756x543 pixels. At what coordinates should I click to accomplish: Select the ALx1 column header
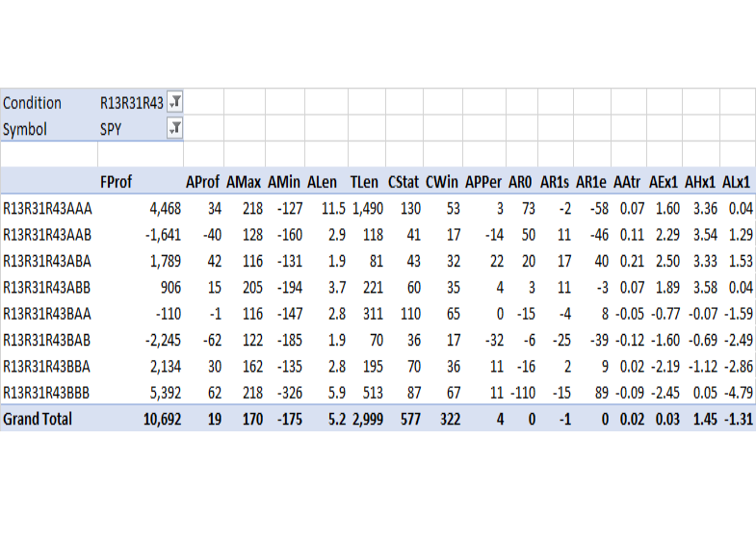click(x=736, y=182)
